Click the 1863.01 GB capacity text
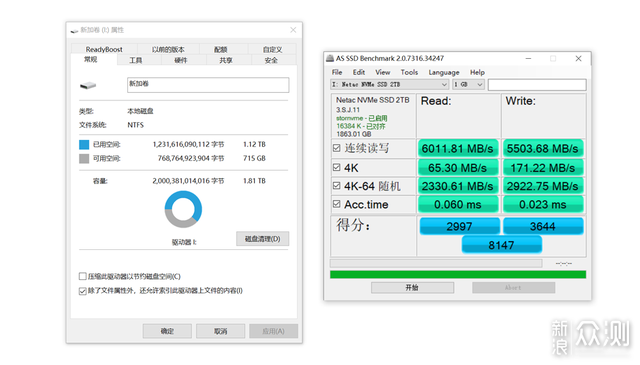This screenshot has height=365, width=640. (353, 134)
